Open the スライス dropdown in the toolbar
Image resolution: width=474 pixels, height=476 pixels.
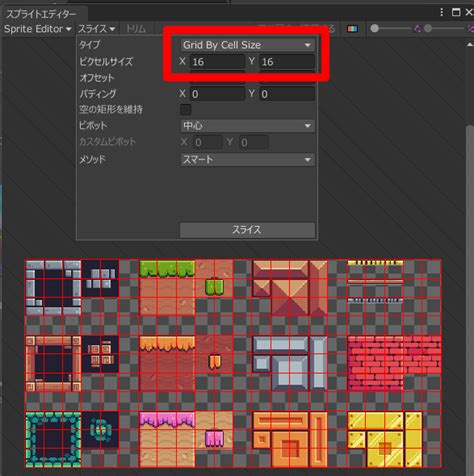pos(97,29)
